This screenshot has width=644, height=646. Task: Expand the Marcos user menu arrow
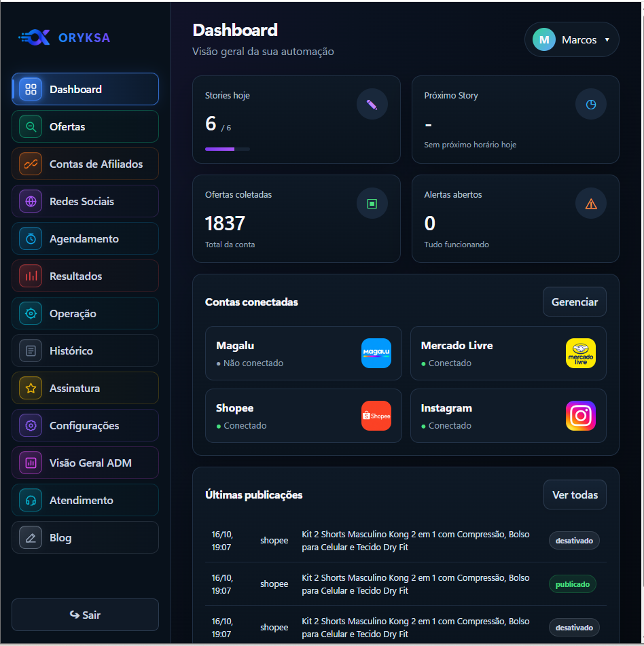click(607, 39)
